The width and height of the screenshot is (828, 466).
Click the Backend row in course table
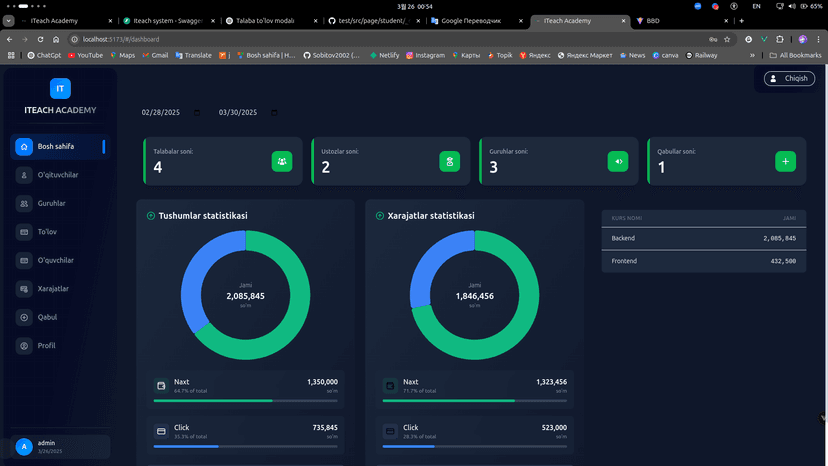(700, 239)
